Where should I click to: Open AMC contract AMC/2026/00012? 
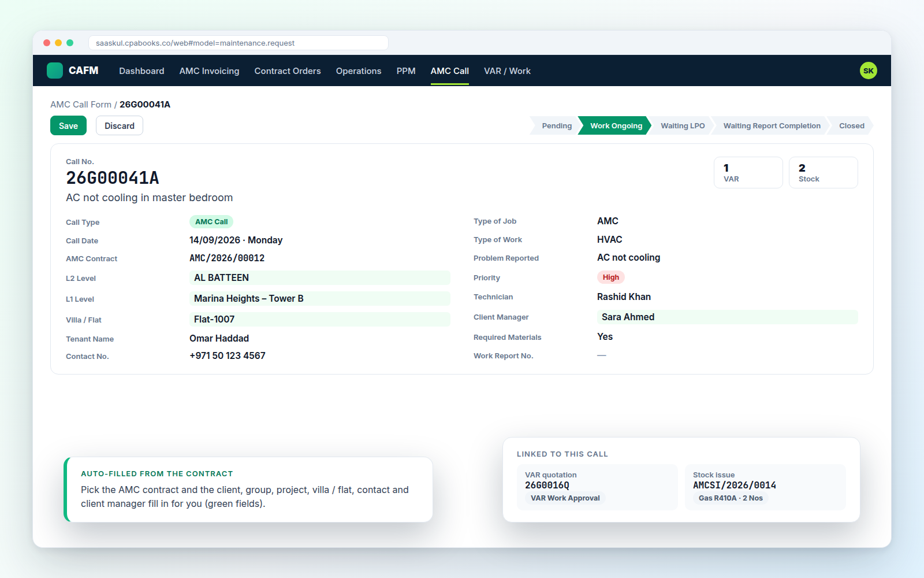point(227,258)
